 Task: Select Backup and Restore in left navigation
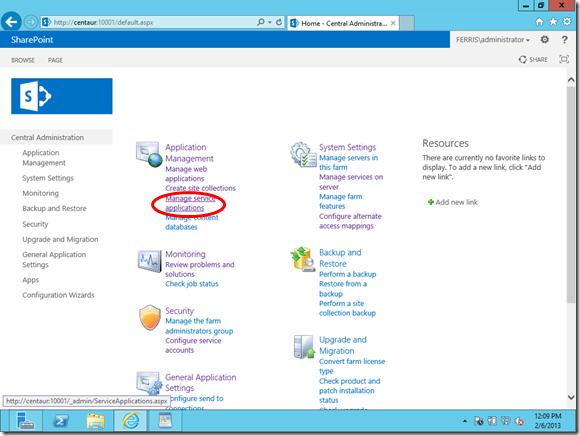click(54, 208)
